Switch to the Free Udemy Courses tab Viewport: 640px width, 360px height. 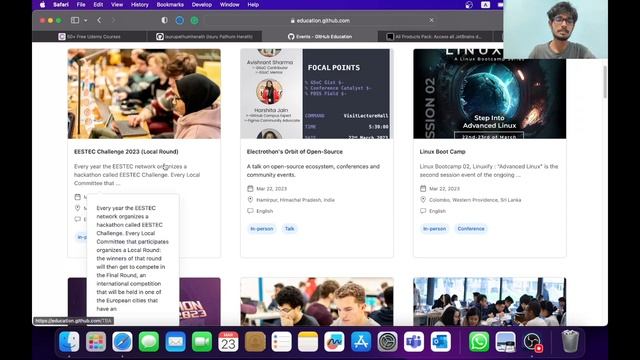click(89, 36)
